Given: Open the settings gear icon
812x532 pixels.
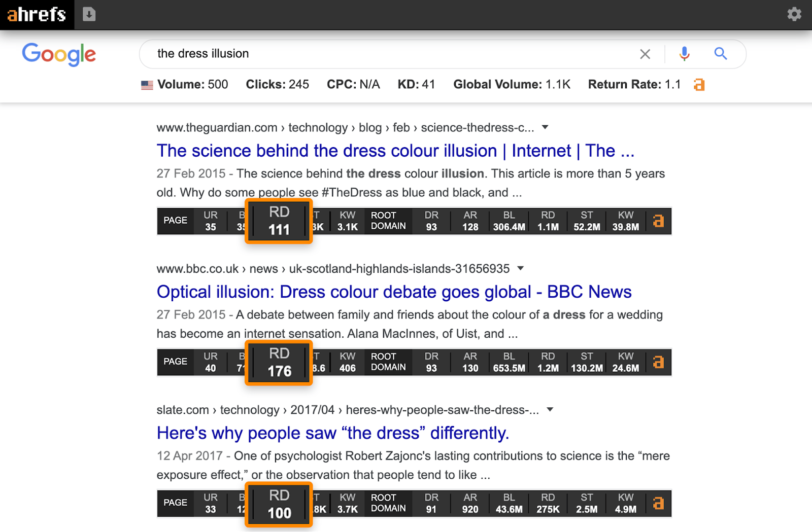Looking at the screenshot, I should (x=794, y=14).
